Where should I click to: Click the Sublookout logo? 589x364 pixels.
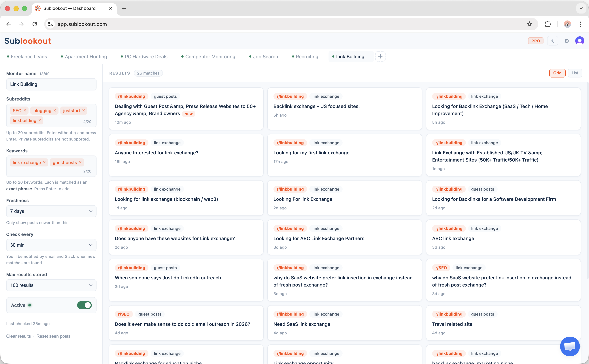[x=28, y=41]
